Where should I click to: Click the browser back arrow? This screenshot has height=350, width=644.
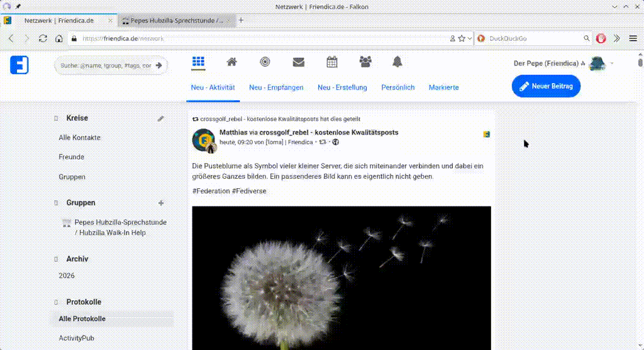(11, 38)
